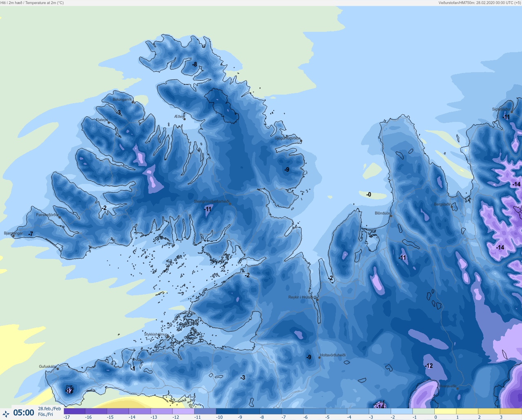Viewport: 522px width, 420px height.
Task: Click the Reykir í Hrútafirði station label
Action: pyautogui.click(x=302, y=297)
